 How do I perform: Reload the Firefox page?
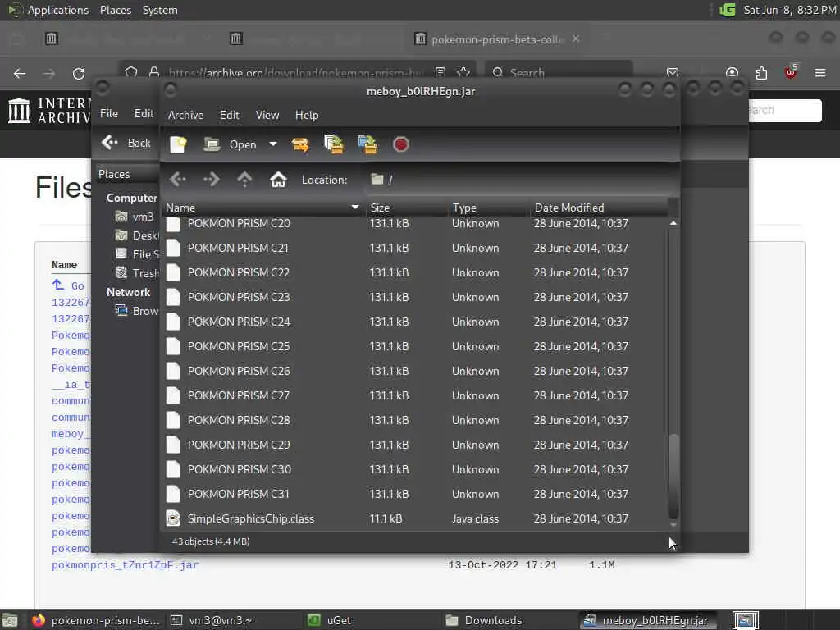tap(79, 73)
